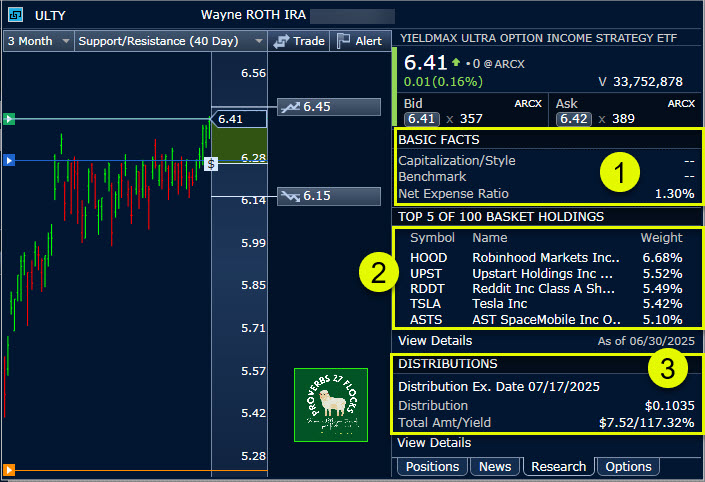The height and width of the screenshot is (482, 705).
Task: Open the News tab
Action: click(x=494, y=466)
